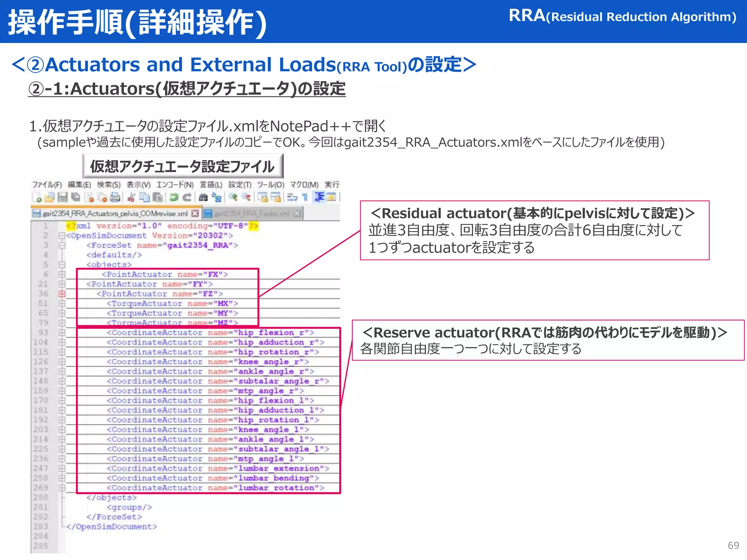
Task: Expand the hip_flexion_r fold on line 93
Action: (x=62, y=332)
